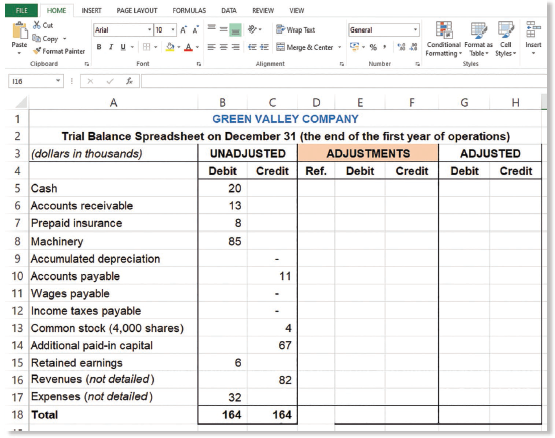
Task: Apply the yellow Fill Color swatch
Action: coord(170,47)
